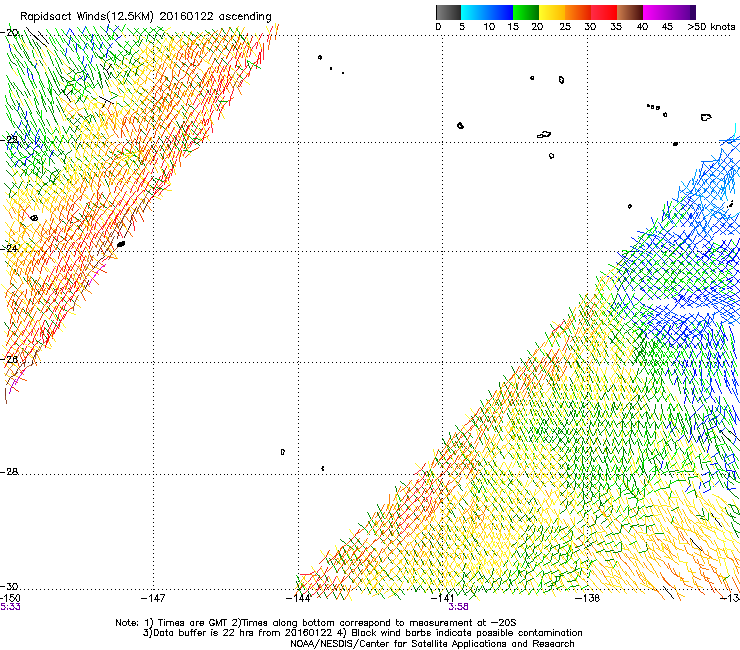Select the magenta 40-45 knots legend swatch
The width and height of the screenshot is (740, 650).
pos(656,12)
